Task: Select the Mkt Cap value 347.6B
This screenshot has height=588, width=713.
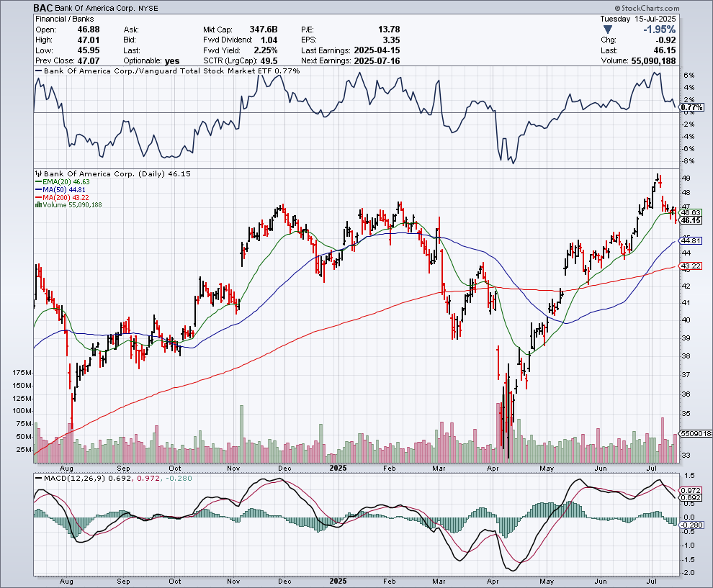Action: (264, 30)
